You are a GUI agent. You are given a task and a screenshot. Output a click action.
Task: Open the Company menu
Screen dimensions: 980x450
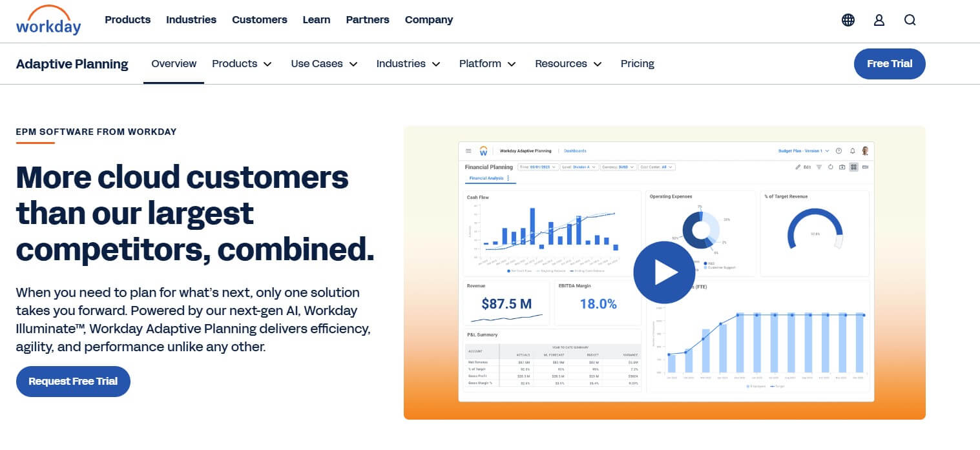click(x=428, y=20)
